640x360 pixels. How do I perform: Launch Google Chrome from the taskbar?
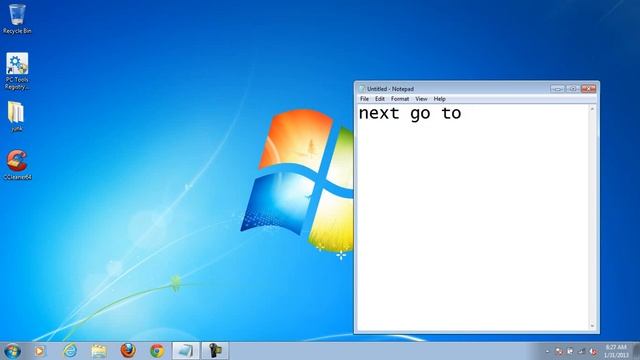pyautogui.click(x=157, y=351)
